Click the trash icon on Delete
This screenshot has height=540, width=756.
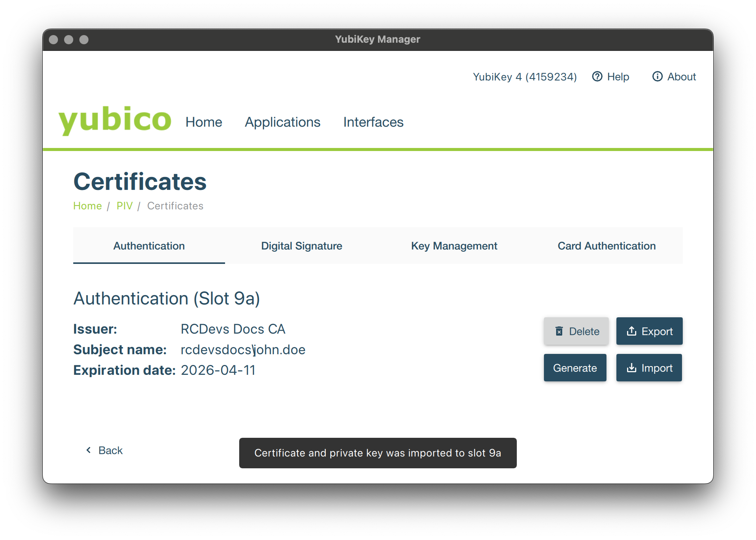pos(559,331)
